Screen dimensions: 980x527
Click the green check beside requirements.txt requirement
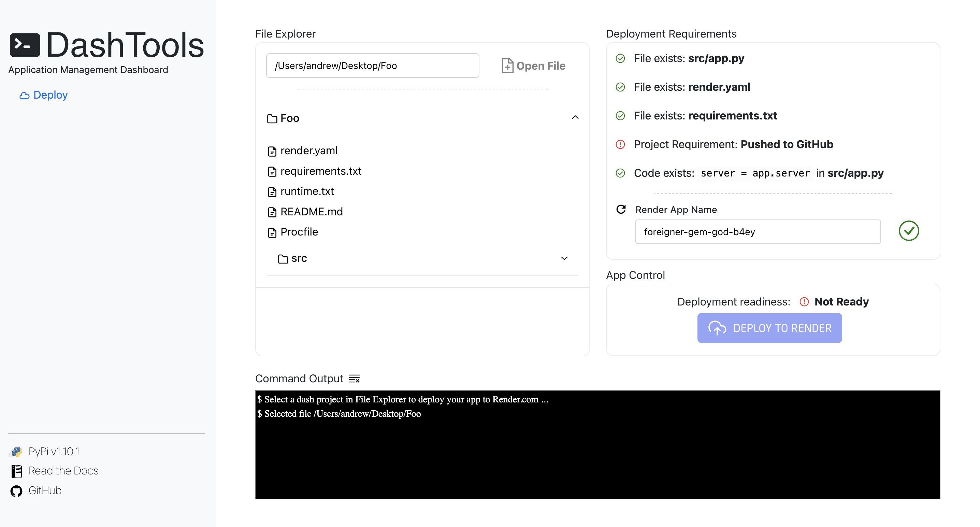click(x=620, y=116)
